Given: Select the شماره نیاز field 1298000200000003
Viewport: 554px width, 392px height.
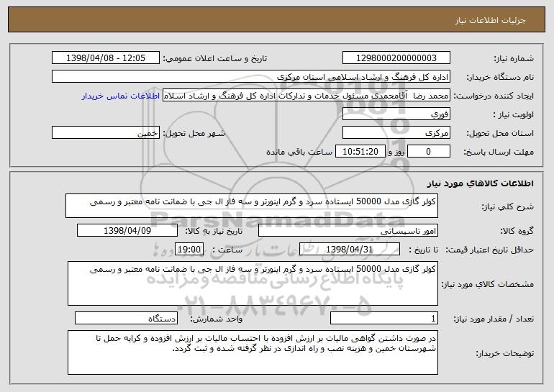Looking at the screenshot, I should point(396,58).
